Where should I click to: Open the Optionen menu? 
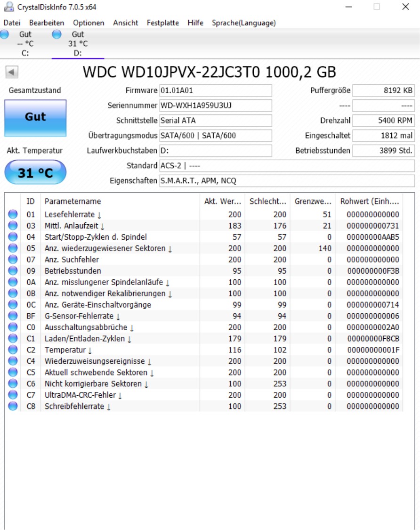click(x=89, y=23)
